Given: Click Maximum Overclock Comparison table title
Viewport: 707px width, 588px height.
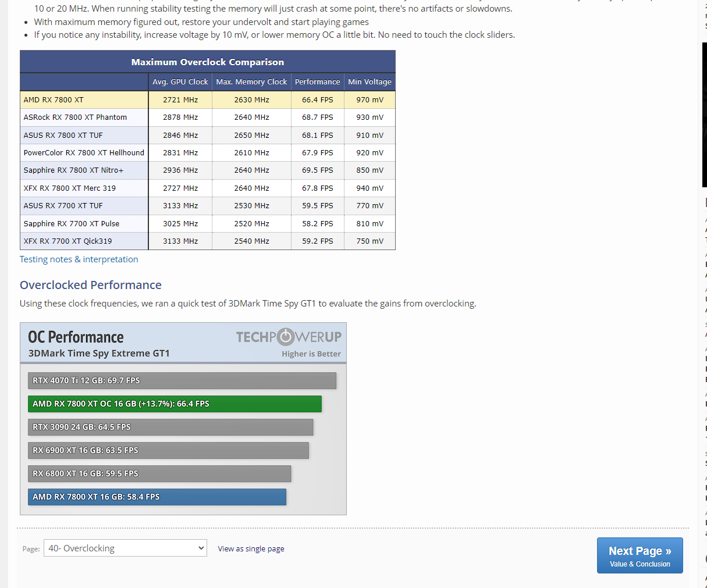Looking at the screenshot, I should [x=208, y=62].
